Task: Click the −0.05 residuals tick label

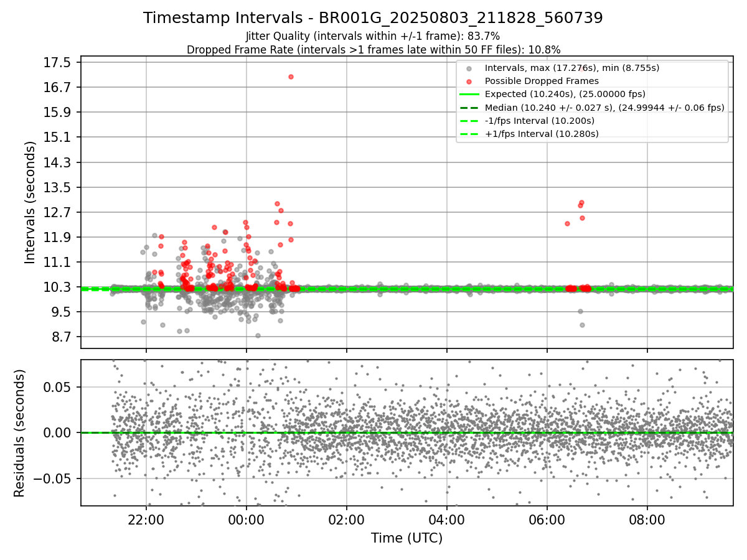Action: (x=52, y=478)
